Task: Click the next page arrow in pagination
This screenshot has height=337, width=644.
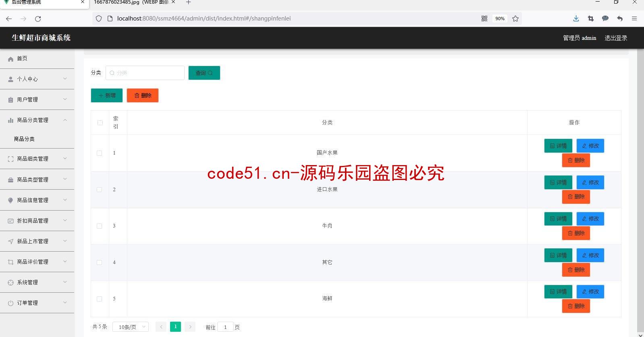Action: pos(190,327)
